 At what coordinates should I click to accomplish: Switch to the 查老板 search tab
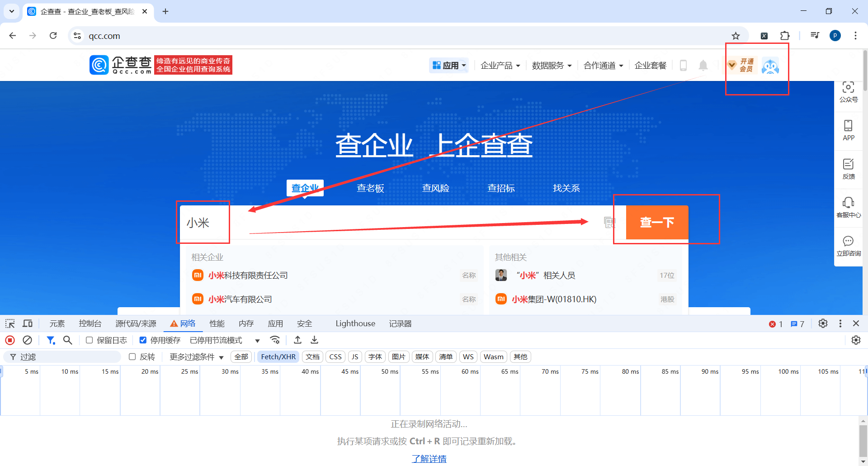point(370,188)
